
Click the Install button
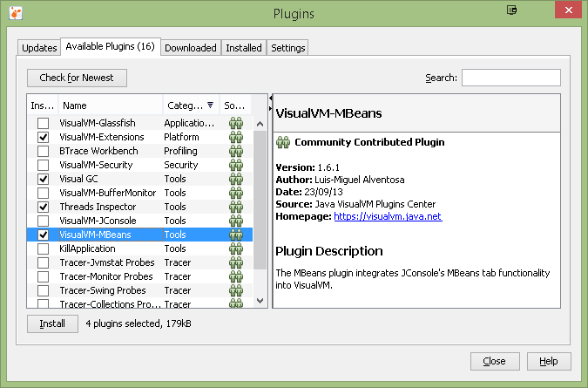pyautogui.click(x=52, y=323)
